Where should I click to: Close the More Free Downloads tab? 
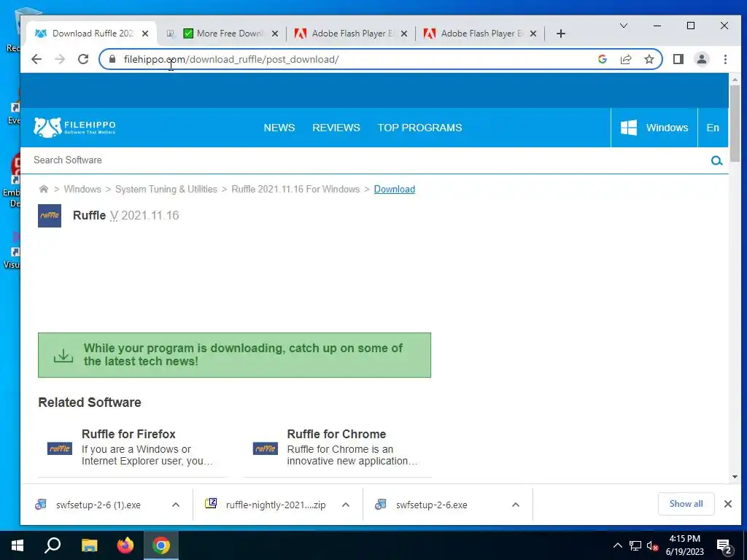(275, 34)
